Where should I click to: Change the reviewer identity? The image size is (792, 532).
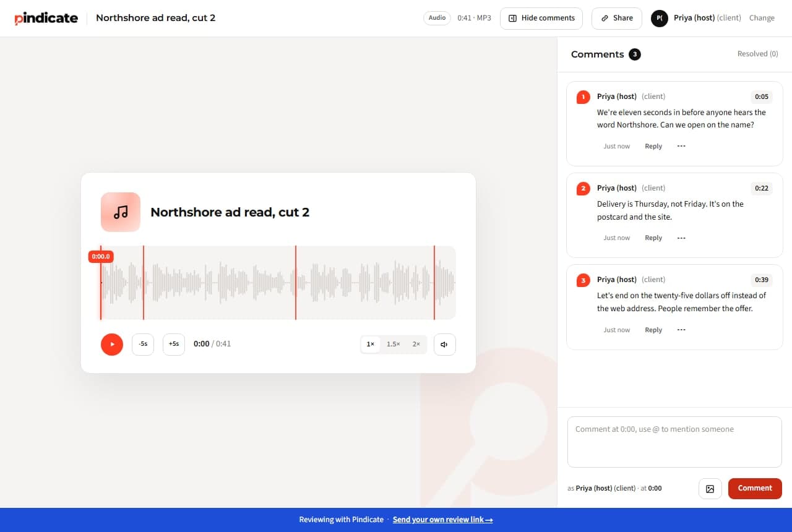pyautogui.click(x=762, y=18)
